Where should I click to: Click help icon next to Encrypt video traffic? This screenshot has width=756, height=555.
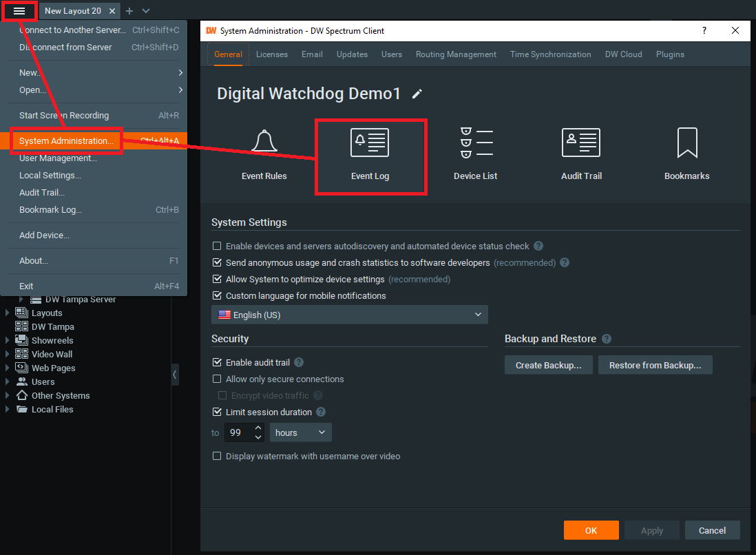pos(317,395)
